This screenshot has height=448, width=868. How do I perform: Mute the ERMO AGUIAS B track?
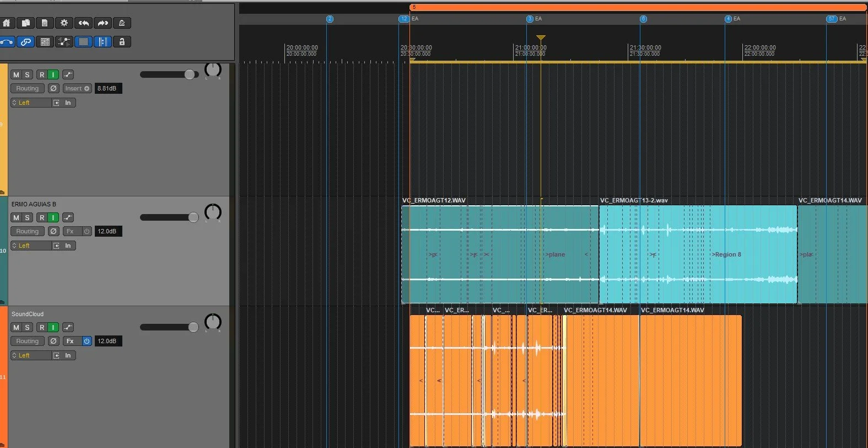click(x=16, y=217)
